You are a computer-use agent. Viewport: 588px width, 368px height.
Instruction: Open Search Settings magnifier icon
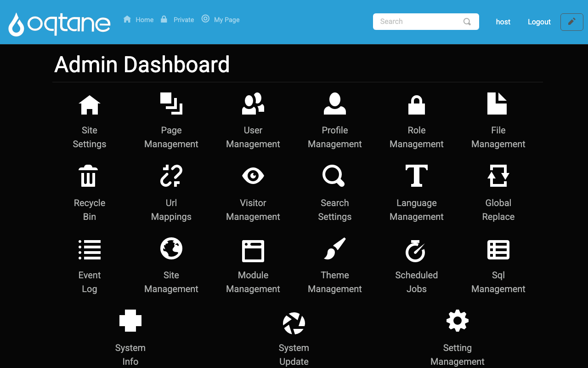[334, 176]
